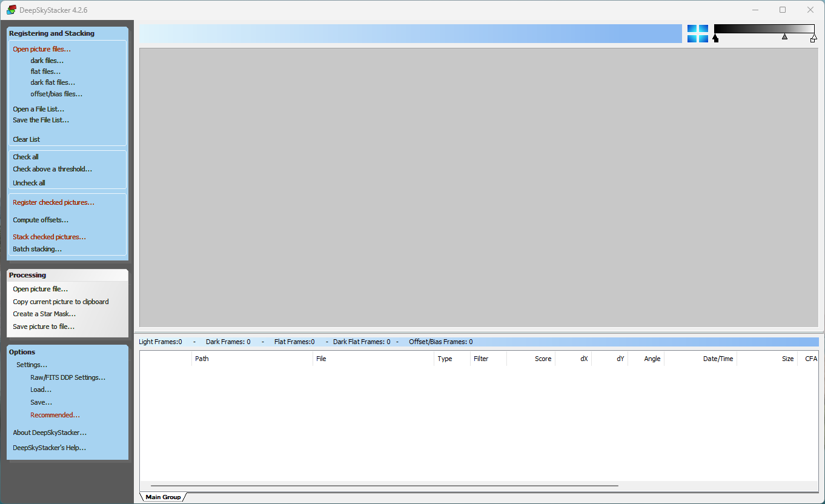
Task: Click the black-to-white gradient bar
Action: pos(764,28)
